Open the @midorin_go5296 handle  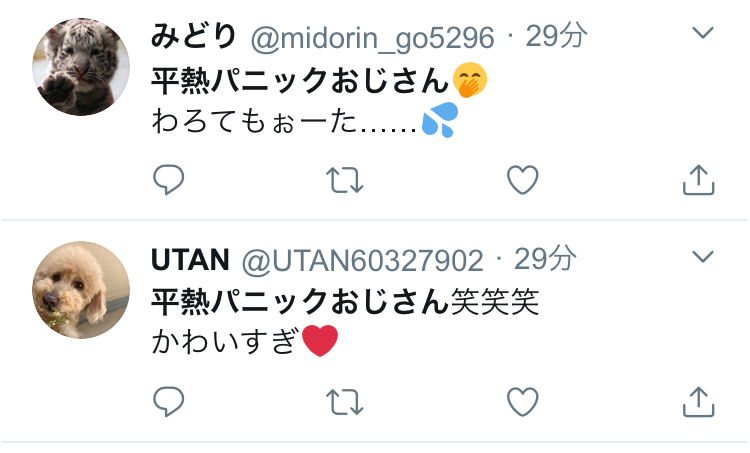click(x=372, y=38)
